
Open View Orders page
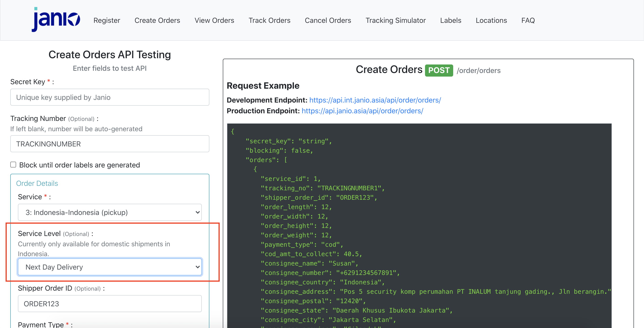pyautogui.click(x=214, y=20)
